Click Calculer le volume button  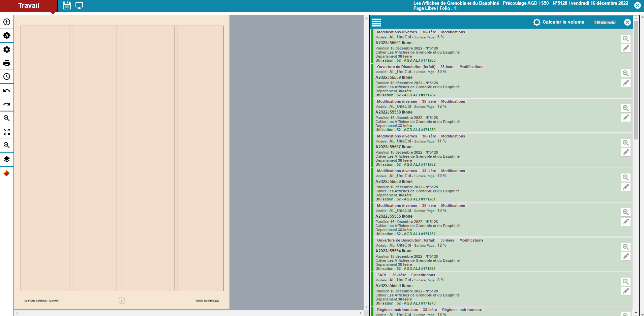[559, 22]
